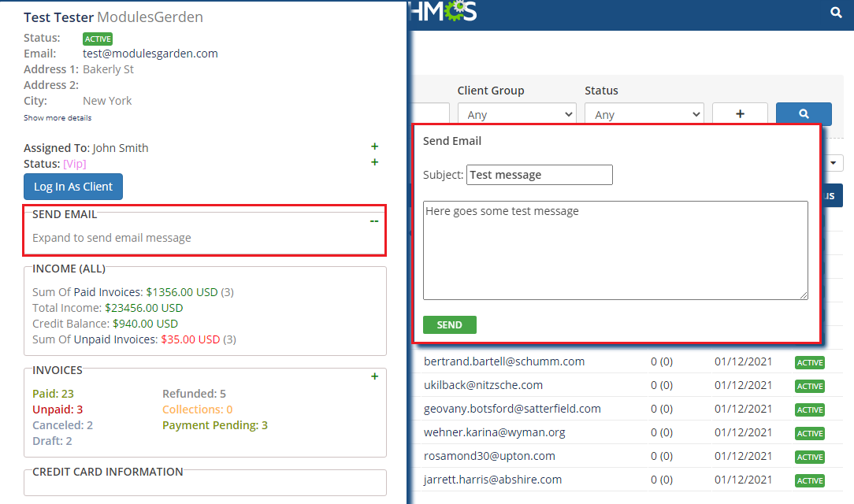
Task: Click Credit Balance value $940.00 USD
Action: [x=145, y=324]
